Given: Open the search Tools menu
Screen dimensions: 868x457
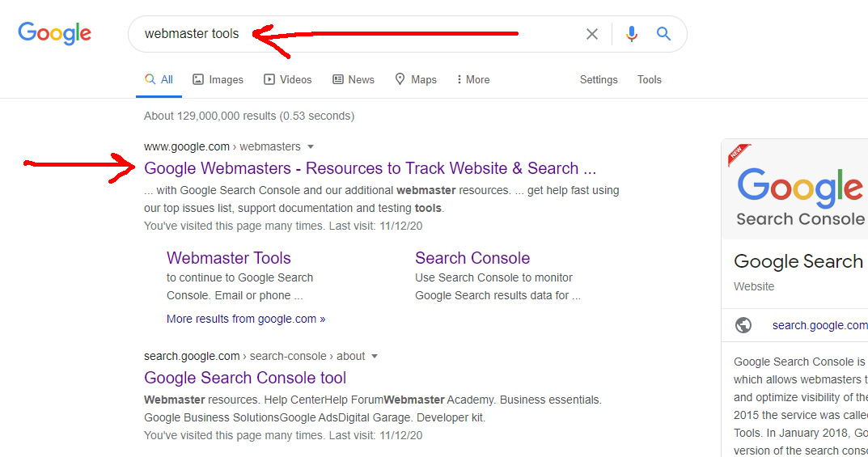Looking at the screenshot, I should click(649, 79).
